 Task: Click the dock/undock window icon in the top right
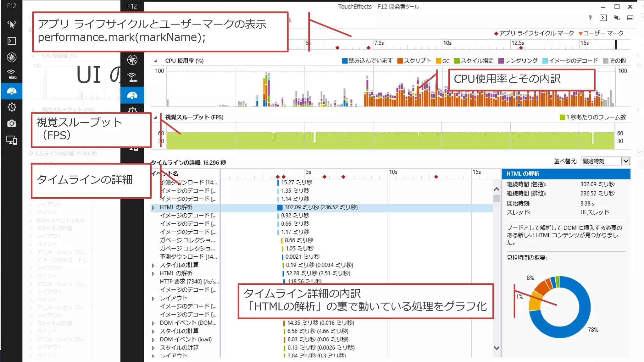coord(630,18)
